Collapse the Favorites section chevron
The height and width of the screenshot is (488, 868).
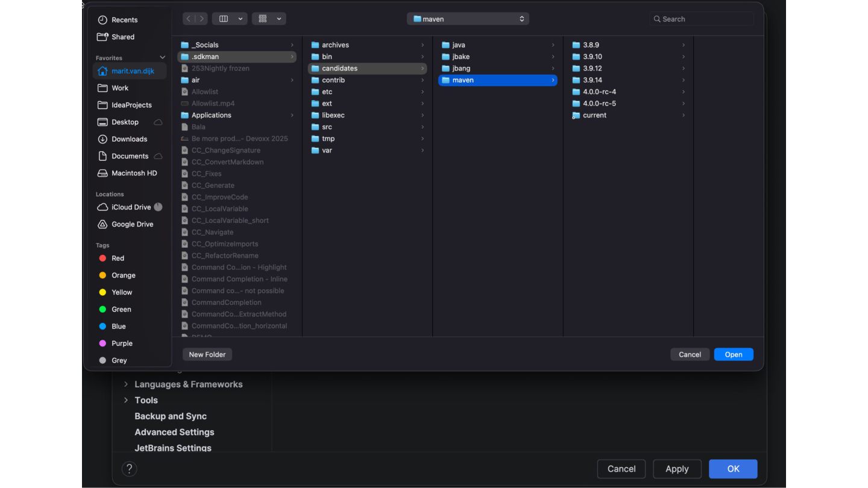click(162, 58)
